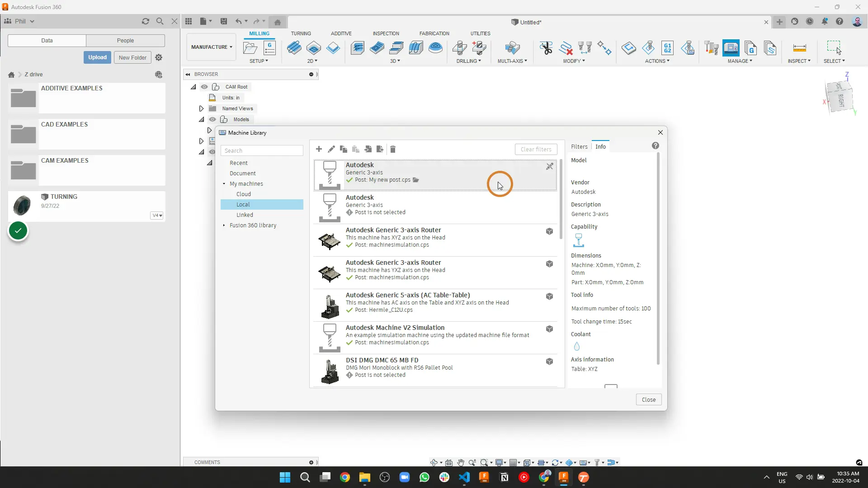
Task: Open the data panel settings gear
Action: [159, 57]
